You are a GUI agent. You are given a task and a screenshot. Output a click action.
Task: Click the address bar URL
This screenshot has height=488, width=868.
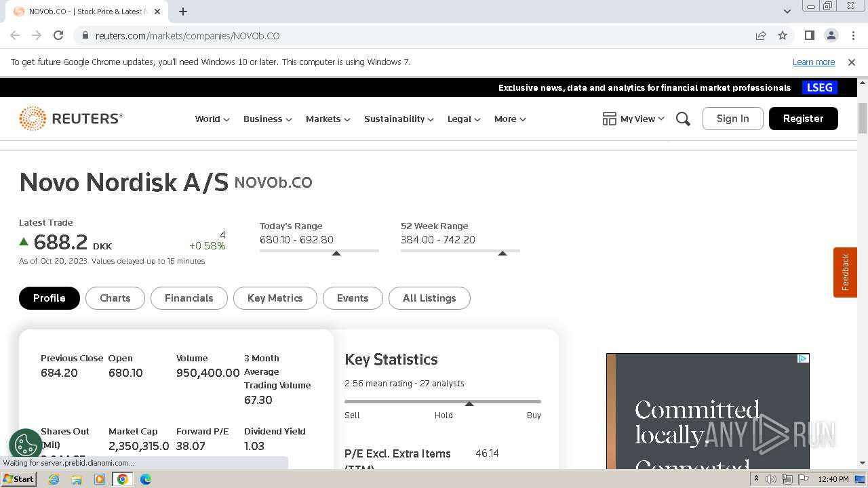188,35
